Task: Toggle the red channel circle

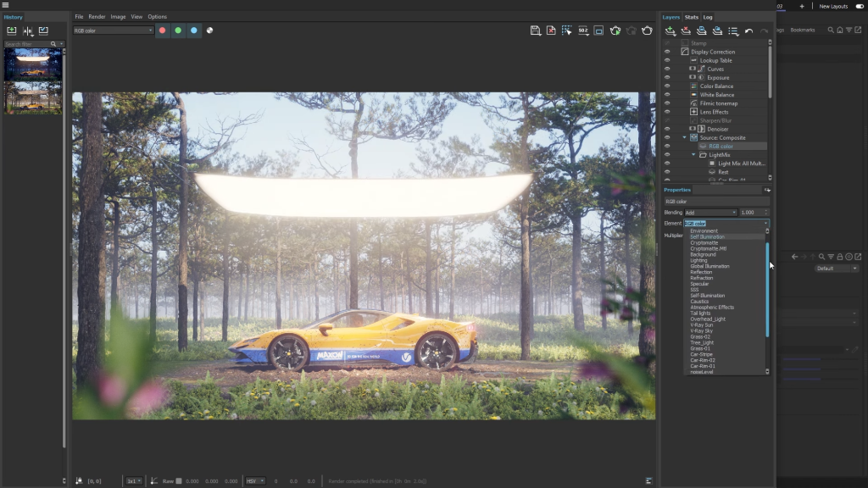Action: click(163, 30)
